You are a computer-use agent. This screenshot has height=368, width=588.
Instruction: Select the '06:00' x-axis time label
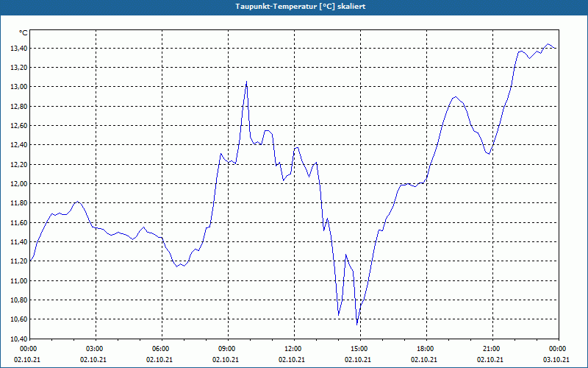(x=162, y=349)
